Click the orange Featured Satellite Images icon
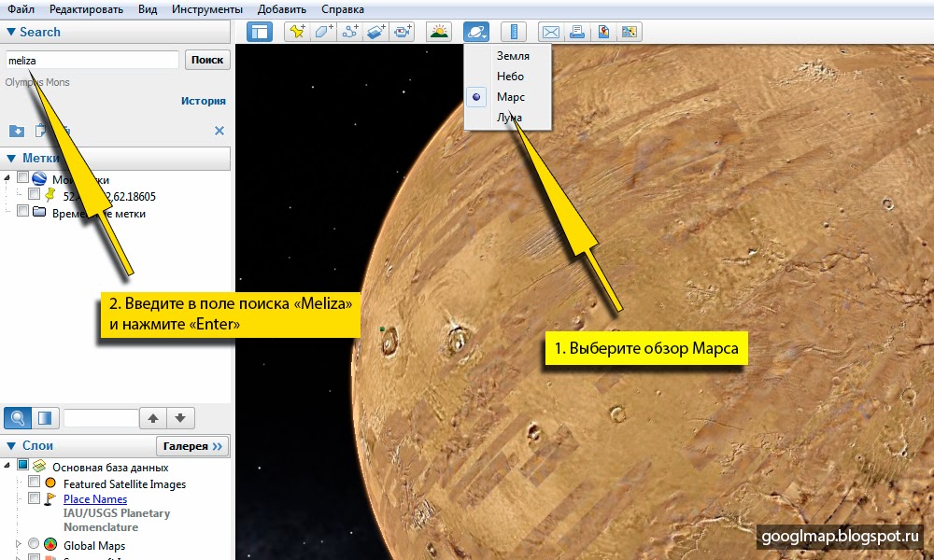Image resolution: width=934 pixels, height=560 pixels. [x=50, y=483]
